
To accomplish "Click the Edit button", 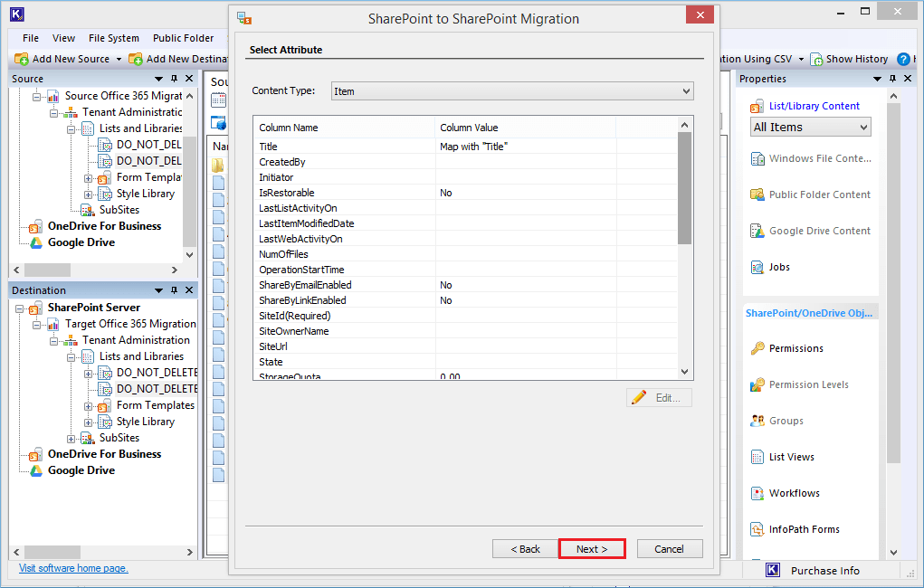I will (659, 398).
